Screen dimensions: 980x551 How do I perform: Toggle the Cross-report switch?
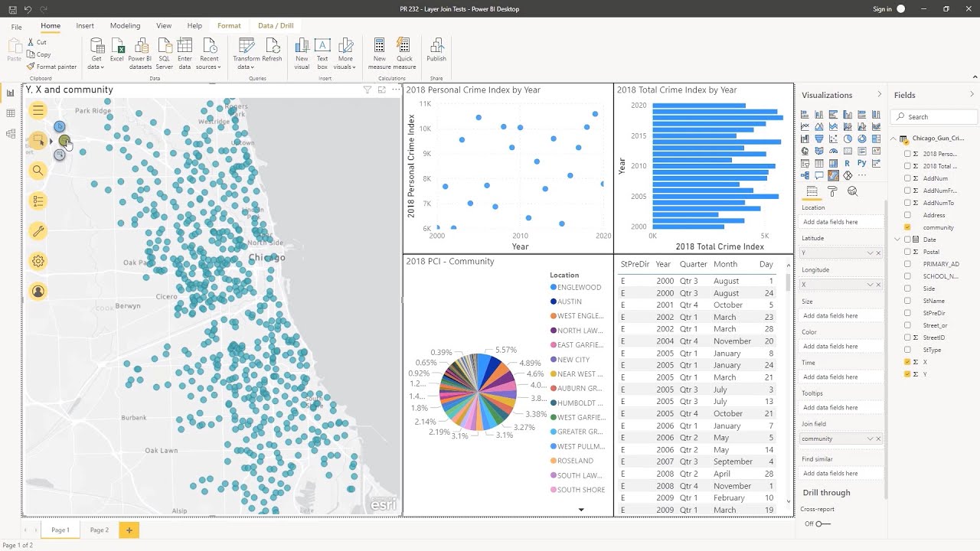pos(823,523)
